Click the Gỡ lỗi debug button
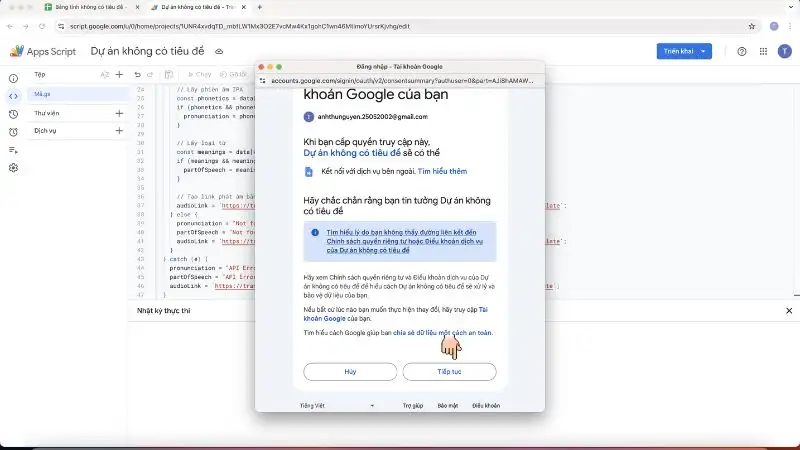 pyautogui.click(x=234, y=74)
